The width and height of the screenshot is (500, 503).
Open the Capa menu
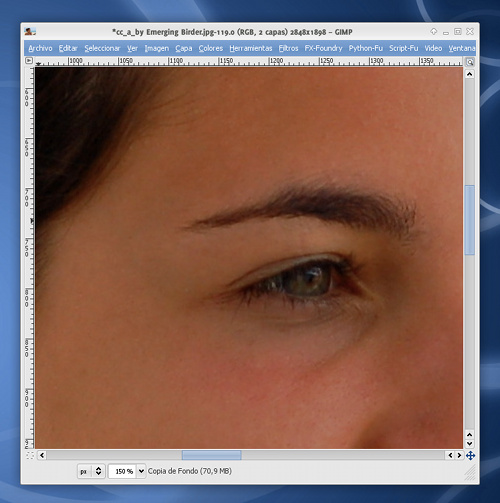(x=184, y=48)
